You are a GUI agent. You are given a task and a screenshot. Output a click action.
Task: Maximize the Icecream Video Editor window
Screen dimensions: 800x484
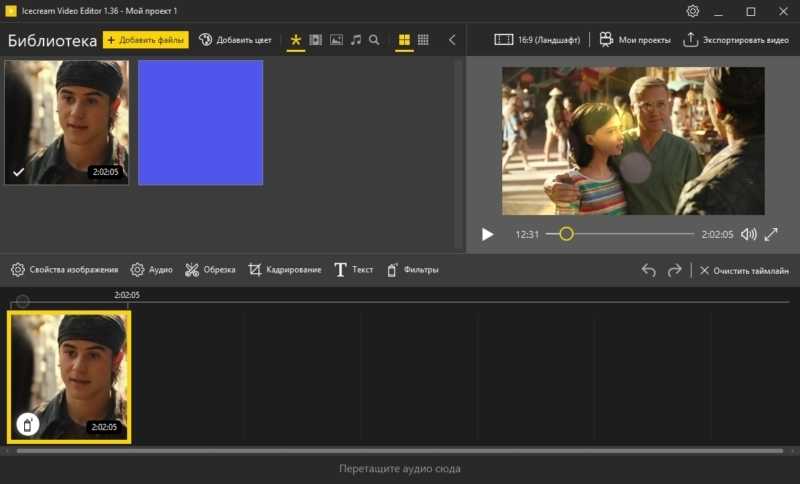coord(751,11)
